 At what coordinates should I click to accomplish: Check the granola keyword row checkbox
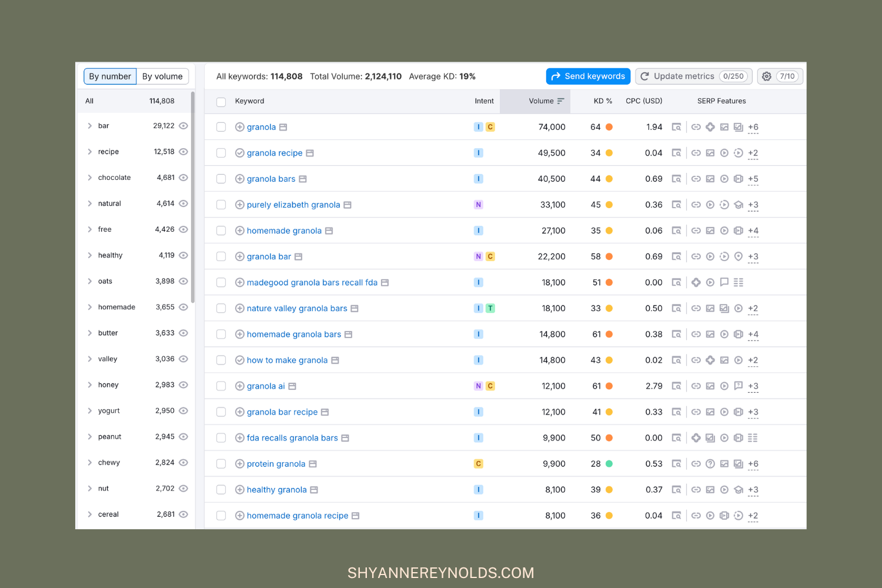221,127
